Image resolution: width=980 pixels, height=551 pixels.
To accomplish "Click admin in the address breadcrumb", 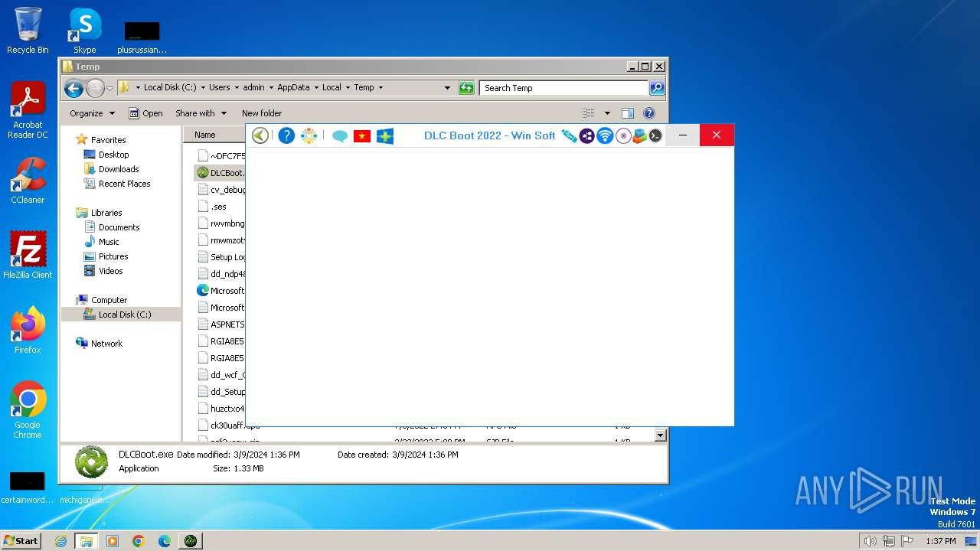I will click(253, 87).
